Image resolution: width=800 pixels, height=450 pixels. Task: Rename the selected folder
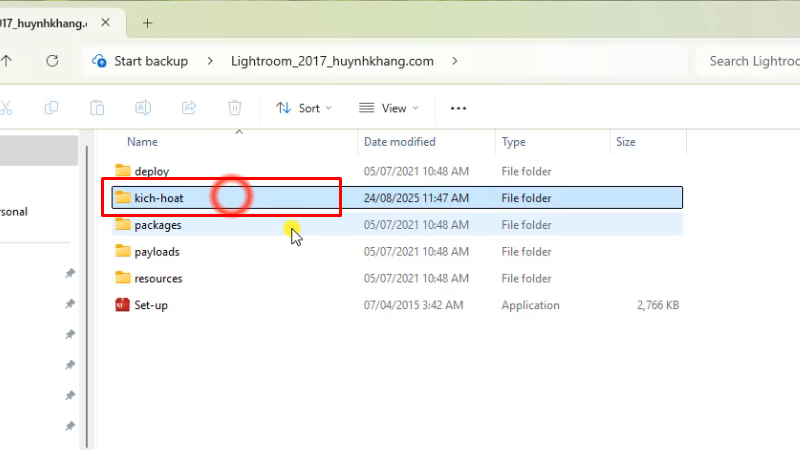click(143, 108)
